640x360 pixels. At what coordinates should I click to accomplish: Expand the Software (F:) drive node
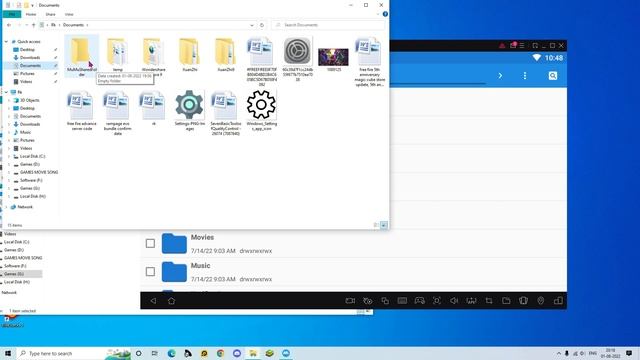9,180
